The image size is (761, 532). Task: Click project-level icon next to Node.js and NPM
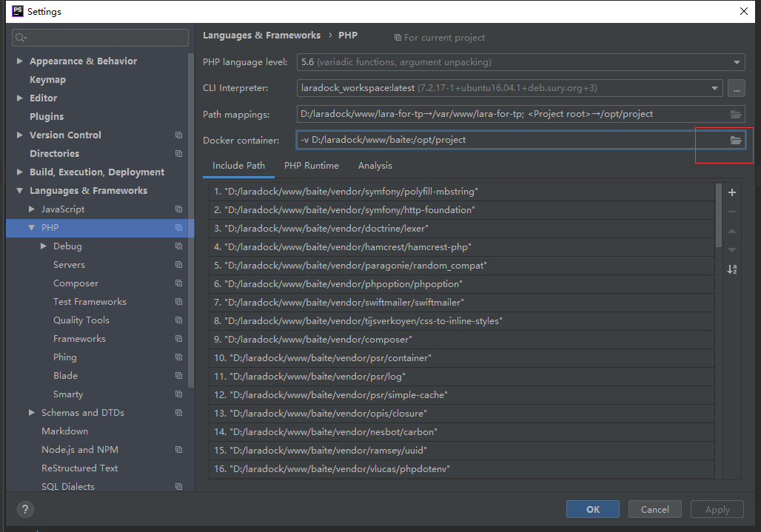point(178,450)
